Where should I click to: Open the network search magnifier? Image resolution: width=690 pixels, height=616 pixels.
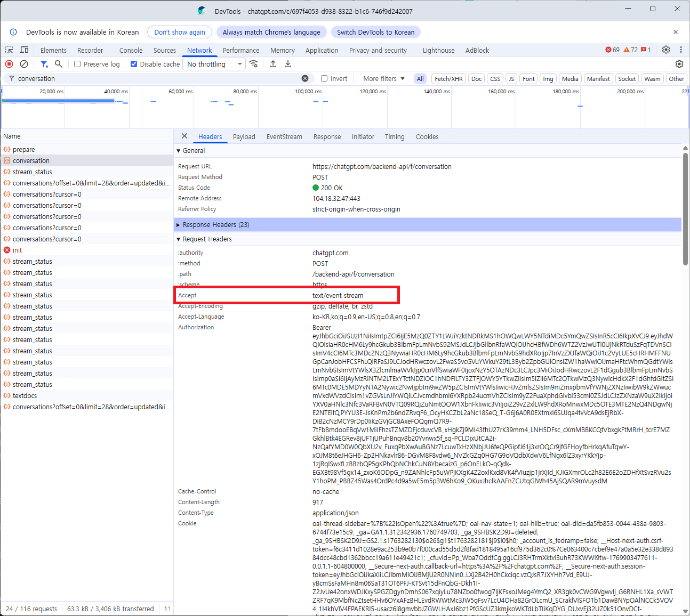[59, 64]
